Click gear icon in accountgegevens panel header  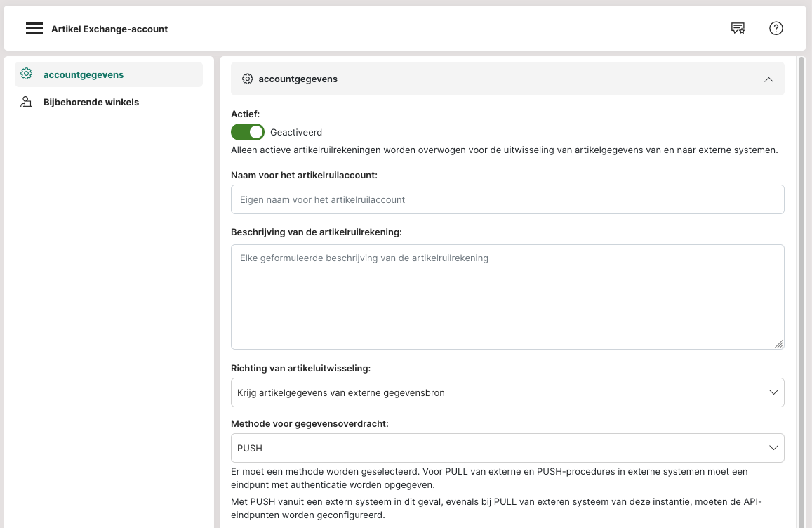[x=247, y=79]
